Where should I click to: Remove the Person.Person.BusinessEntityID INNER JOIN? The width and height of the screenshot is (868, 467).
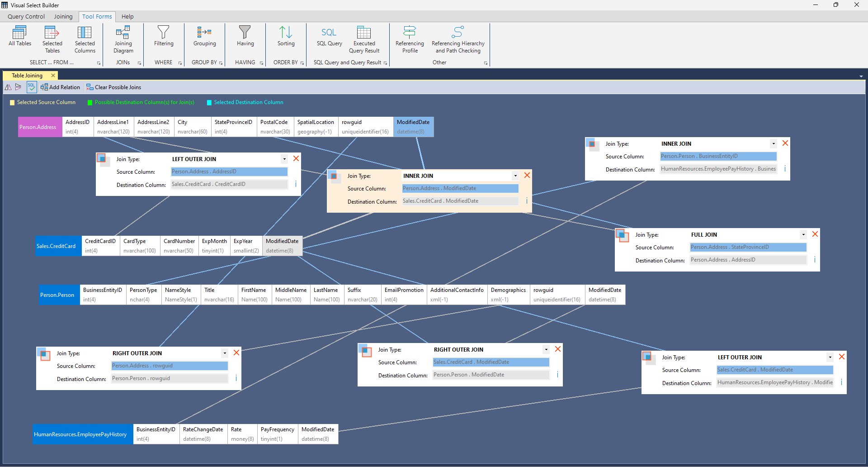click(785, 143)
